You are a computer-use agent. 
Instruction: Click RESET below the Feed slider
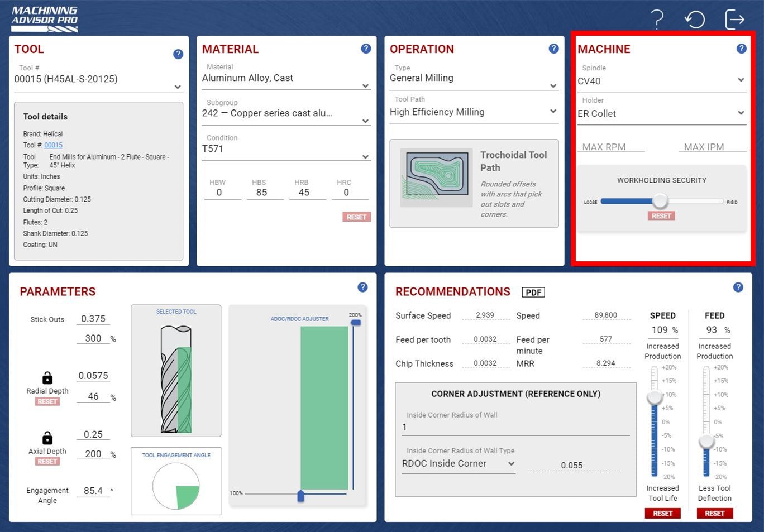[x=715, y=514]
